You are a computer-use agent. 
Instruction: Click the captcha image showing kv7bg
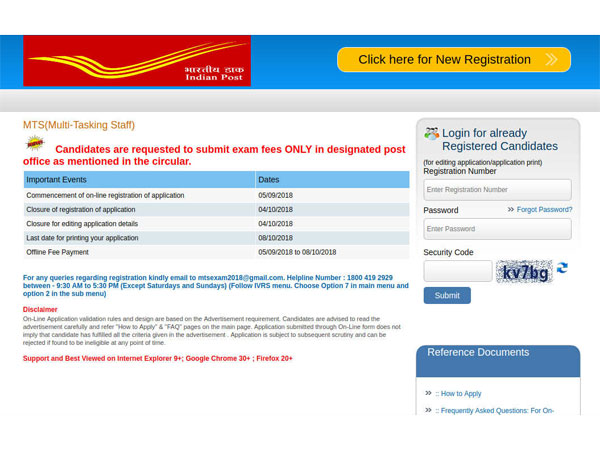coord(526,271)
